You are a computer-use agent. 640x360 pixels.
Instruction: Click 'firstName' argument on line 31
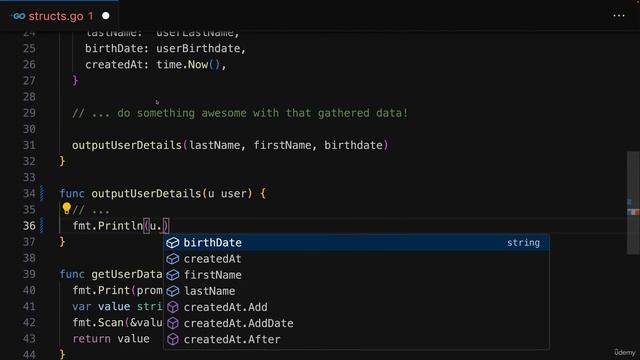(x=282, y=145)
